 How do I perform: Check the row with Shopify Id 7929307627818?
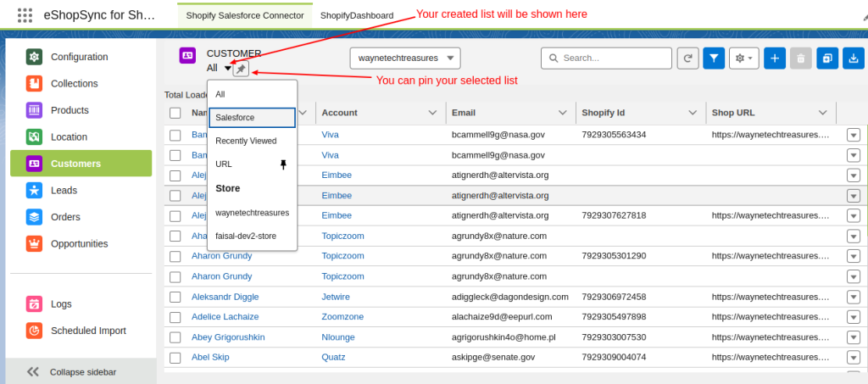tap(175, 216)
